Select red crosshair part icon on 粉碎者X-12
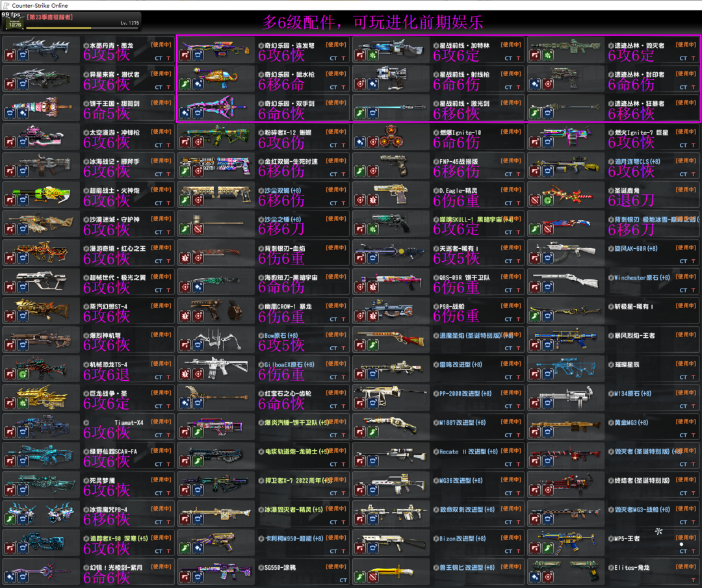 (197, 142)
